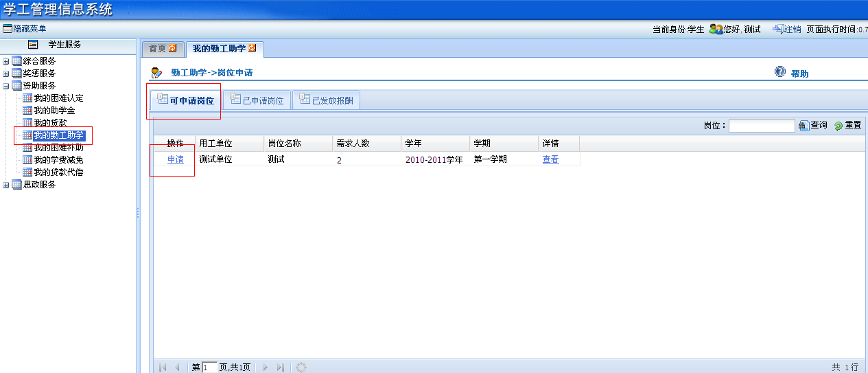868x373 pixels.
Task: Click the 查看 details link
Action: (550, 159)
